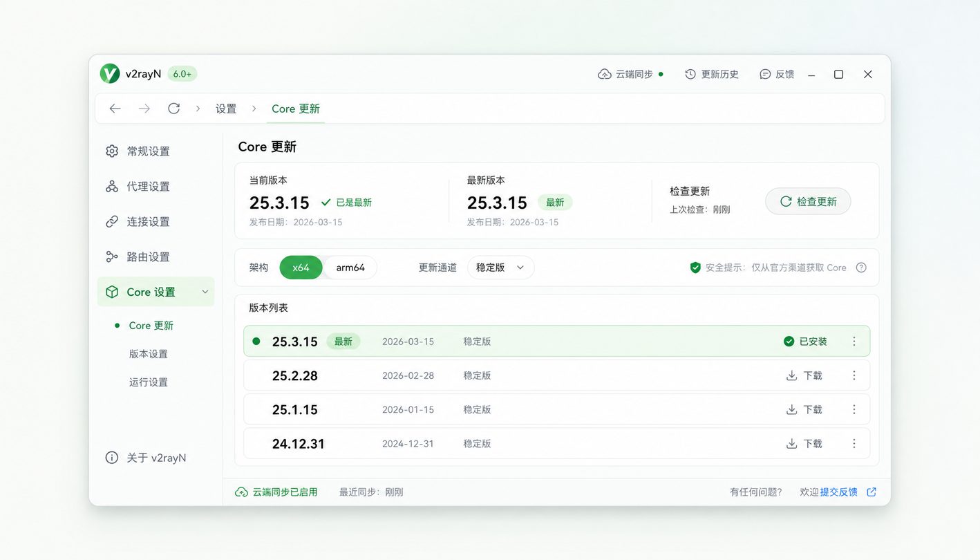This screenshot has height=560, width=980.
Task: Click the 提交反馈 link
Action: (838, 492)
